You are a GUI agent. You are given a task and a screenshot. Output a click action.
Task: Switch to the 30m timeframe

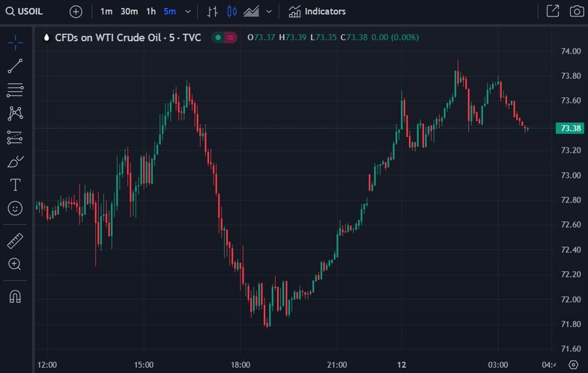pos(129,12)
